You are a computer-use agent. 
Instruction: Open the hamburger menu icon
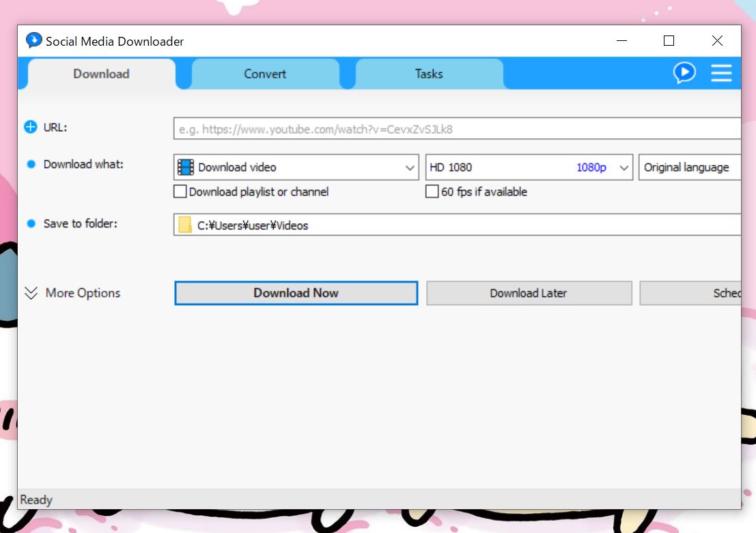pos(721,73)
